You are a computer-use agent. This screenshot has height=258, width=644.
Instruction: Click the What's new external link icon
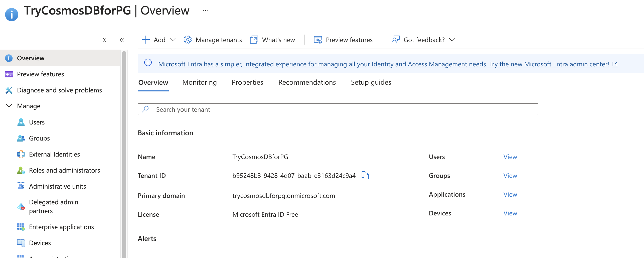point(254,40)
